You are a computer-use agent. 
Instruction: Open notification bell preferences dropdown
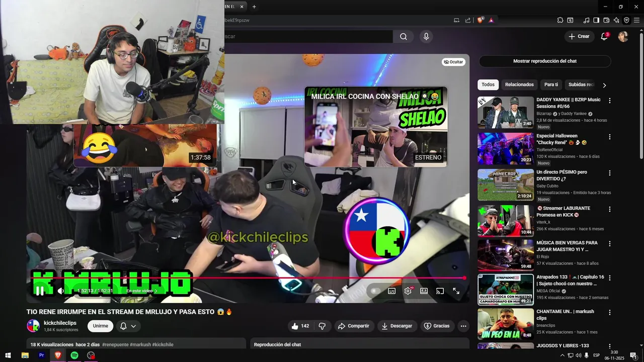coord(128,326)
